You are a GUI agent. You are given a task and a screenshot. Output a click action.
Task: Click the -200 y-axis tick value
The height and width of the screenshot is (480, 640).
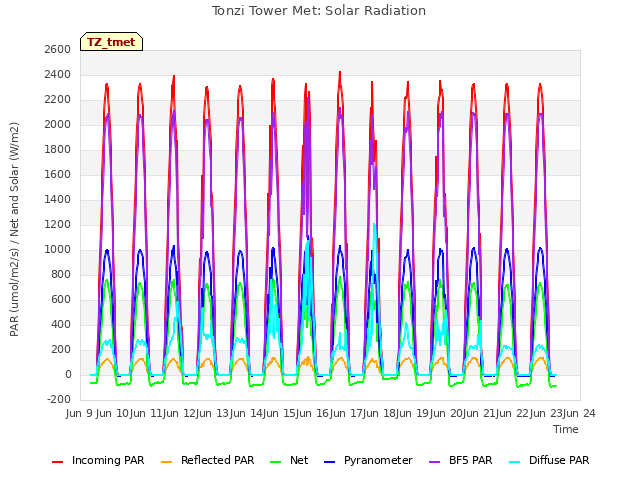coord(59,400)
